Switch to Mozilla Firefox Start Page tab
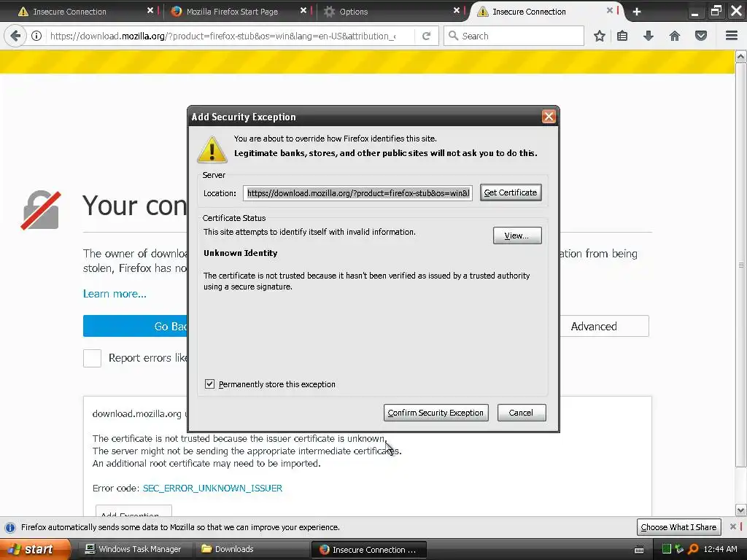The height and width of the screenshot is (560, 747). coord(237,12)
